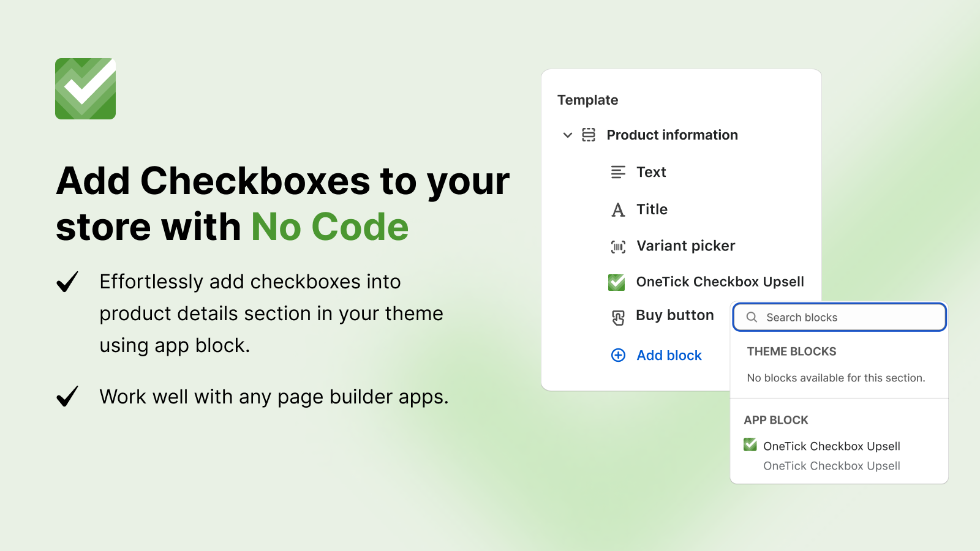The width and height of the screenshot is (980, 551).
Task: Click 'Work well with any page builder apps.' text
Action: [x=274, y=397]
